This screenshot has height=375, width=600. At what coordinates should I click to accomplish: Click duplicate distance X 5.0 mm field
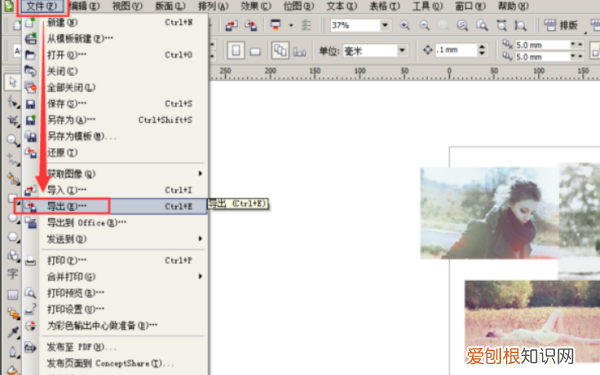(542, 45)
